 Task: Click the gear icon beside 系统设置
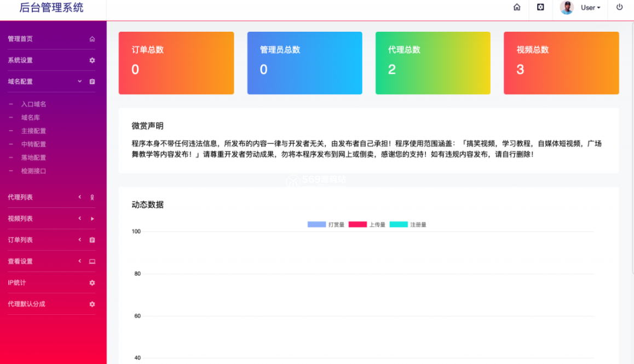click(x=92, y=60)
